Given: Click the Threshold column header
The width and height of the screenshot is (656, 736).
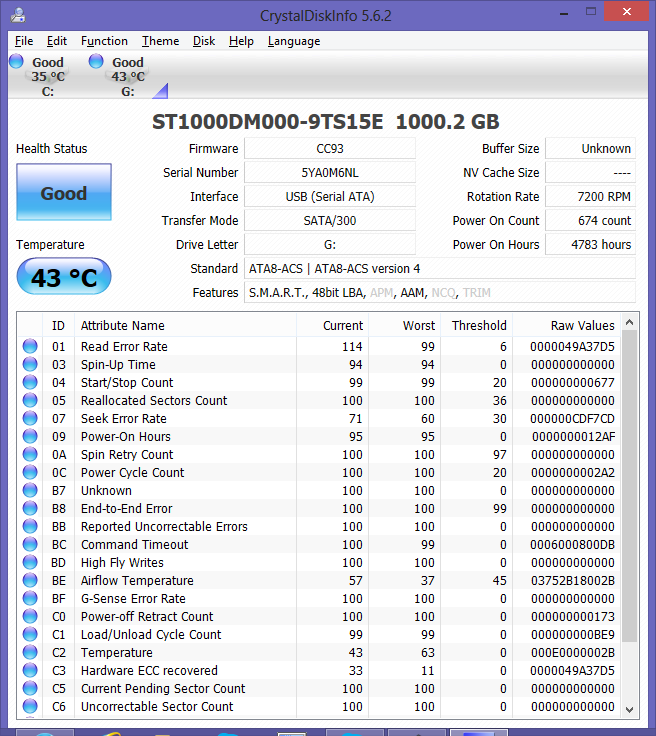Looking at the screenshot, I should tap(476, 326).
